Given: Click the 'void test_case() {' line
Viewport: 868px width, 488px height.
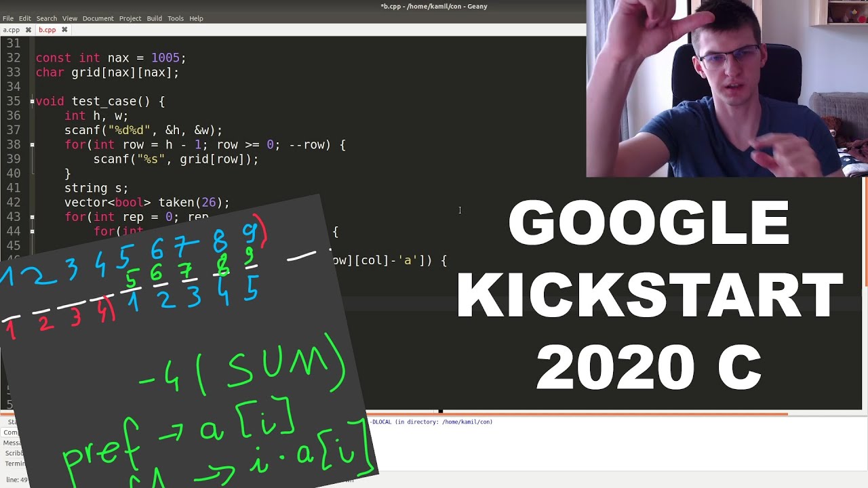Looking at the screenshot, I should tap(100, 102).
